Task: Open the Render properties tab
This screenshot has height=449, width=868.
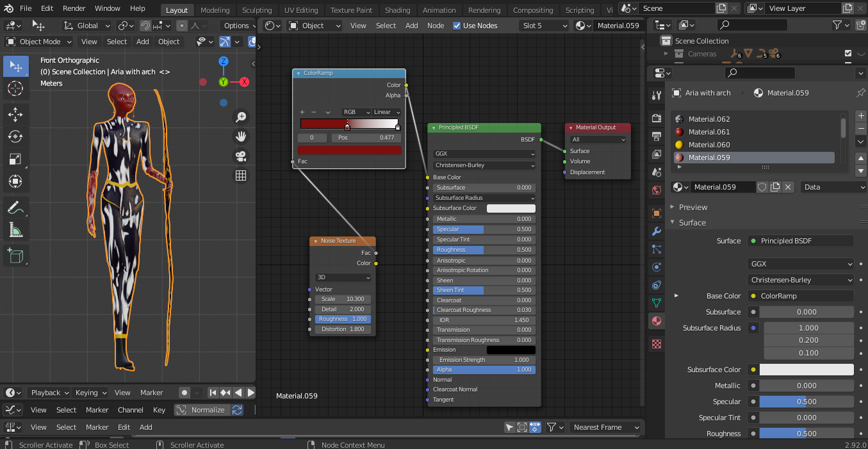Action: click(x=657, y=118)
